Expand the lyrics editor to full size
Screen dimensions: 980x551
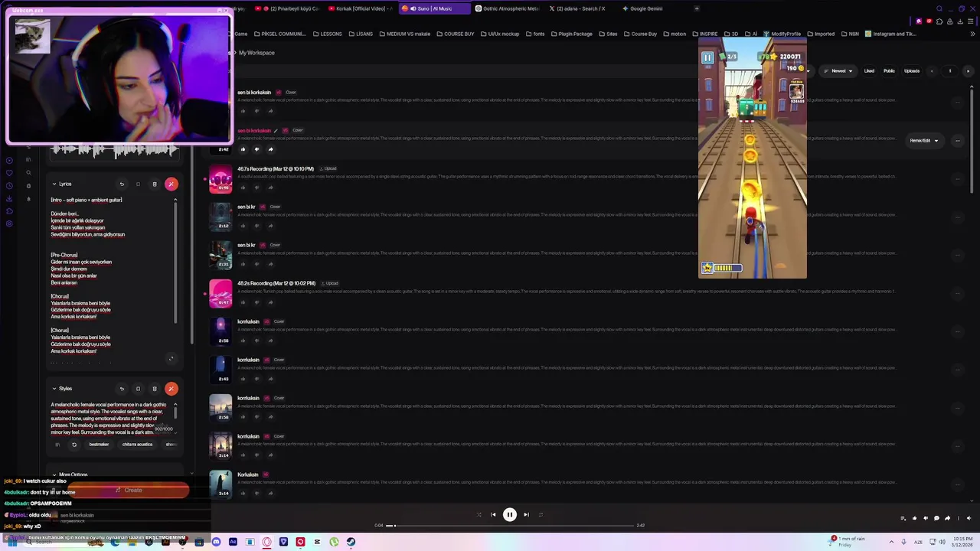click(171, 358)
